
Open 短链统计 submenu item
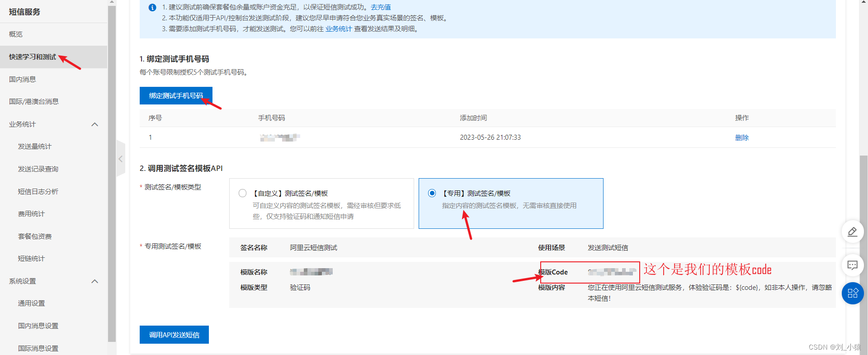pyautogui.click(x=32, y=259)
